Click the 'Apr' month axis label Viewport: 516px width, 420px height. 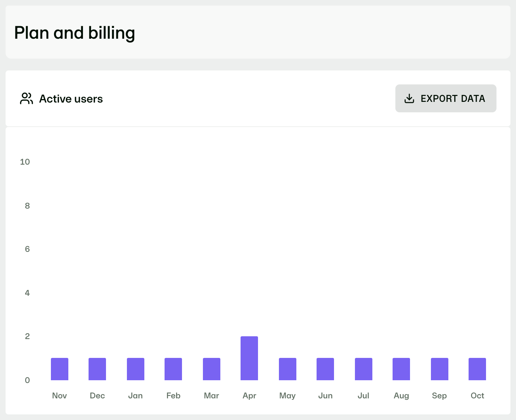[x=249, y=396]
